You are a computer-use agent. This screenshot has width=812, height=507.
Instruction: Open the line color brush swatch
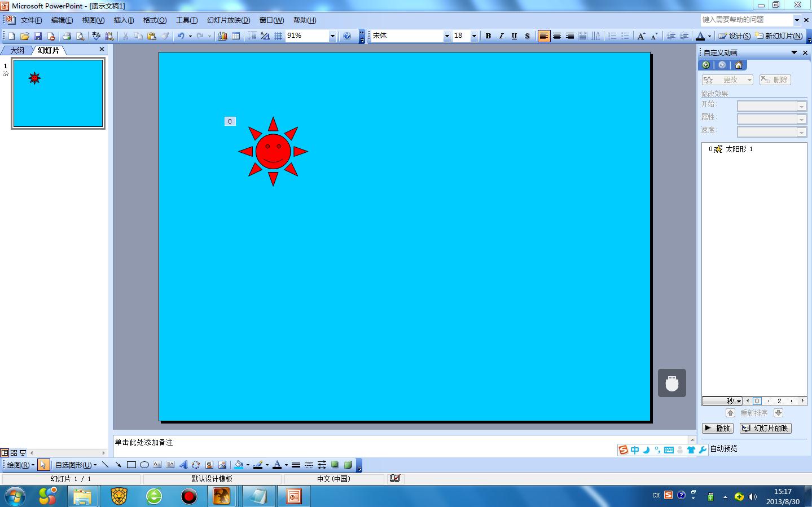258,465
